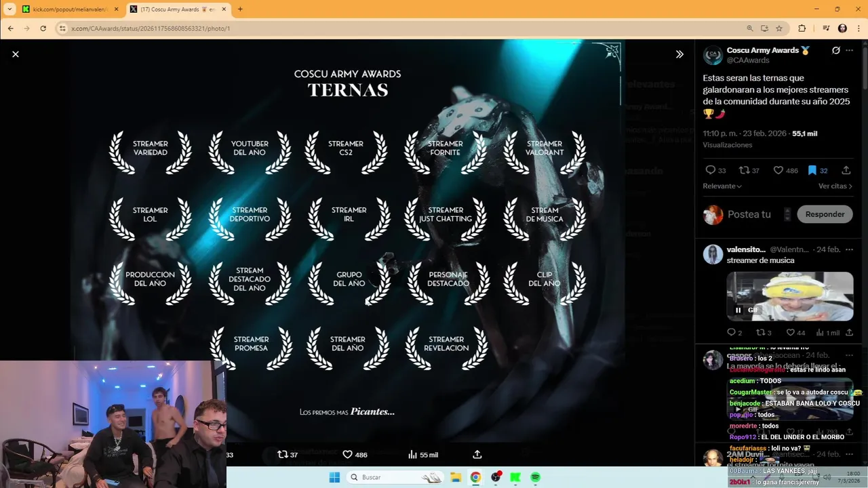Open Chrome from the taskbar
Image resolution: width=868 pixels, height=488 pixels.
pos(476,477)
